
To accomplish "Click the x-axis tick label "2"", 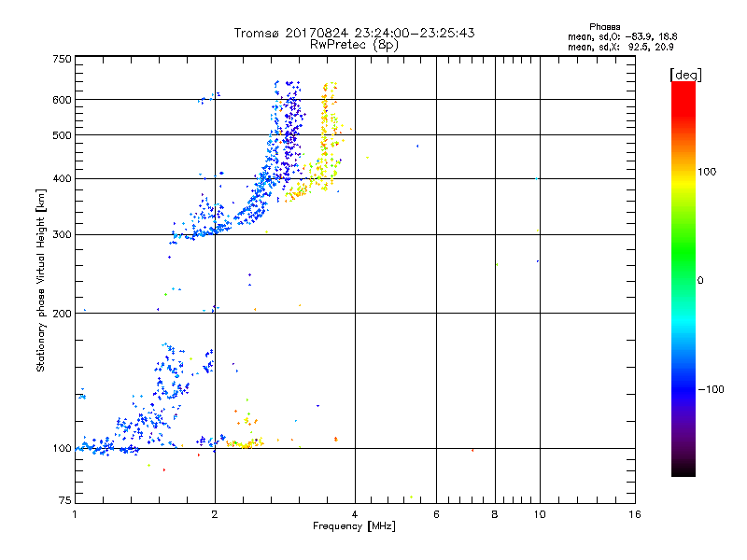I will coord(215,514).
